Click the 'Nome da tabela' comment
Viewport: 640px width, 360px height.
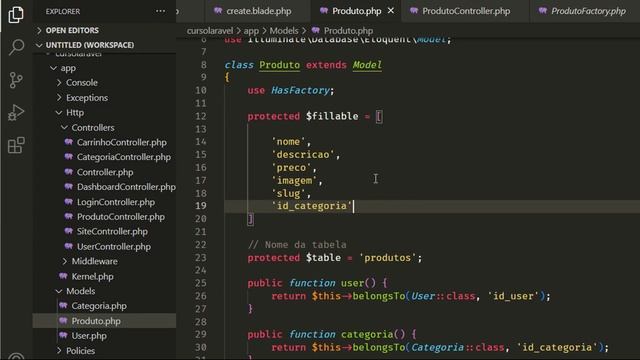(x=297, y=244)
